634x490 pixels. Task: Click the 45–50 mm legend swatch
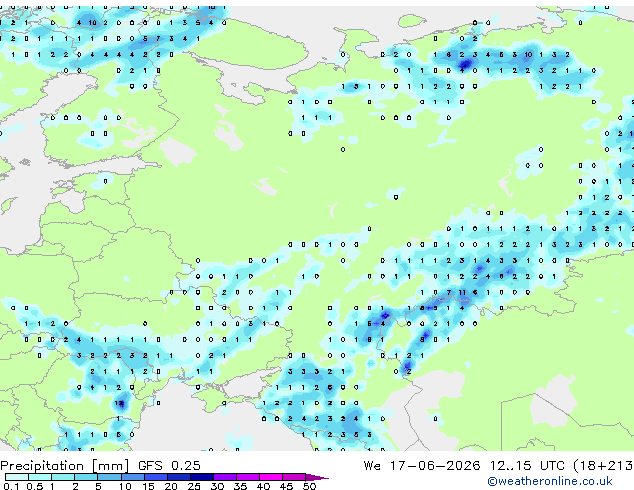(294, 477)
